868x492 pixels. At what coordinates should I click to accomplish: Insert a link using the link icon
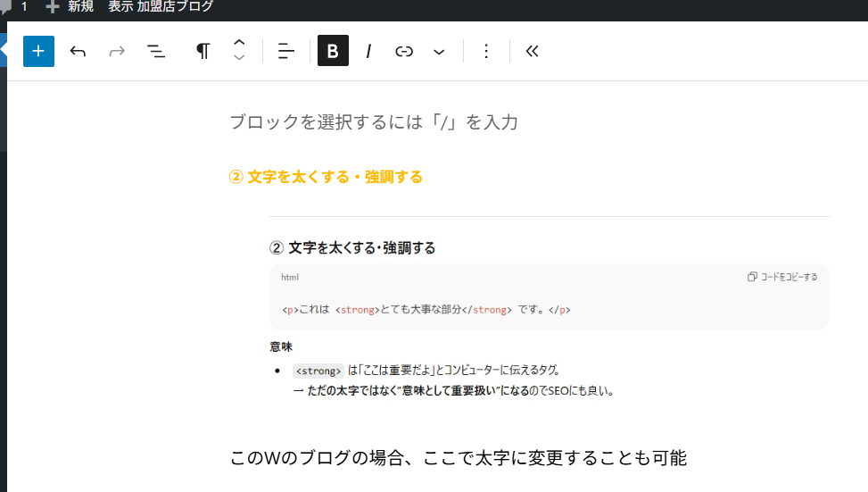coord(404,52)
